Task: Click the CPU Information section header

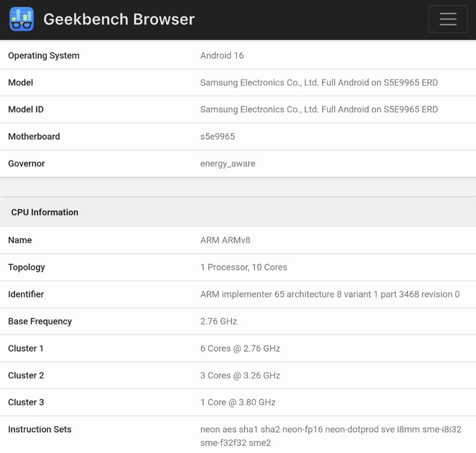Action: click(x=45, y=212)
